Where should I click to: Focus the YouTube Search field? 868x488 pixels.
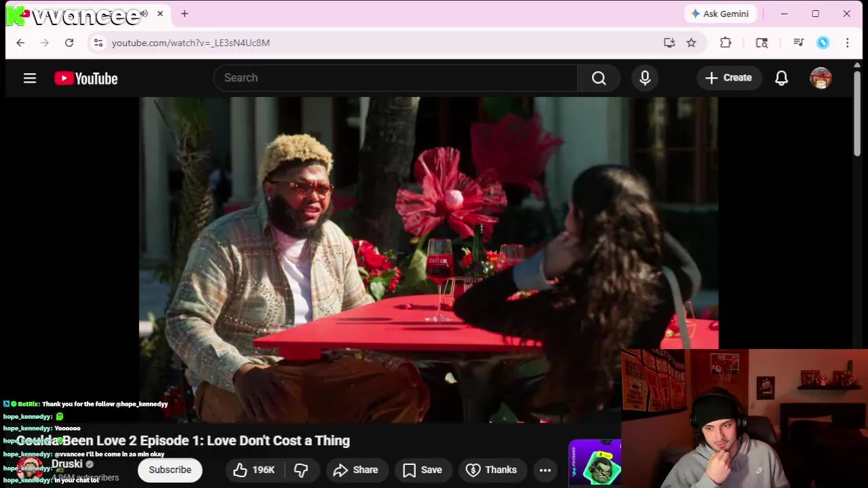click(x=395, y=78)
